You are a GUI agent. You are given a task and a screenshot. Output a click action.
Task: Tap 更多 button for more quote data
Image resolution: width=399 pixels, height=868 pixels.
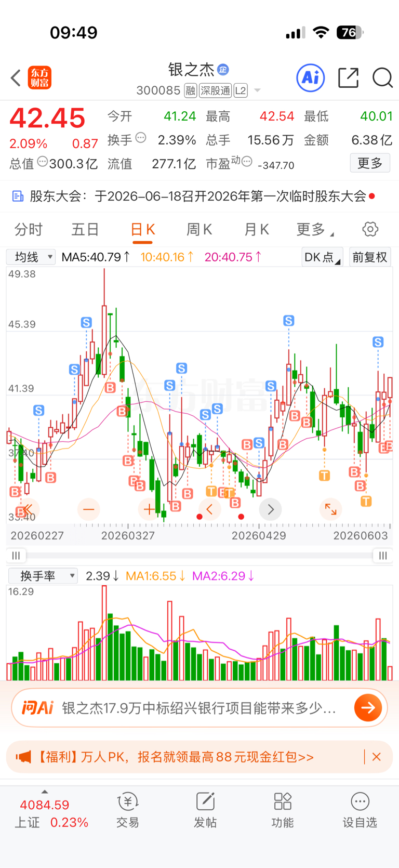point(370,163)
